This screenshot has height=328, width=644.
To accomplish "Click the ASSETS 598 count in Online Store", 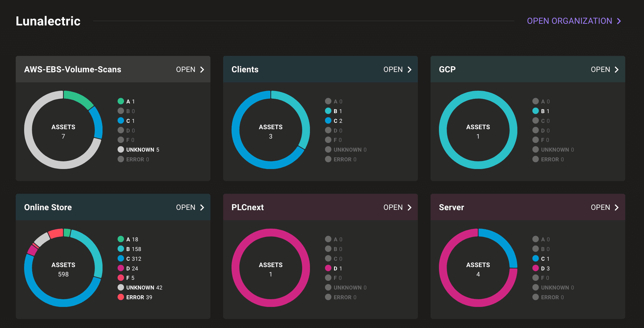I will [x=63, y=269].
